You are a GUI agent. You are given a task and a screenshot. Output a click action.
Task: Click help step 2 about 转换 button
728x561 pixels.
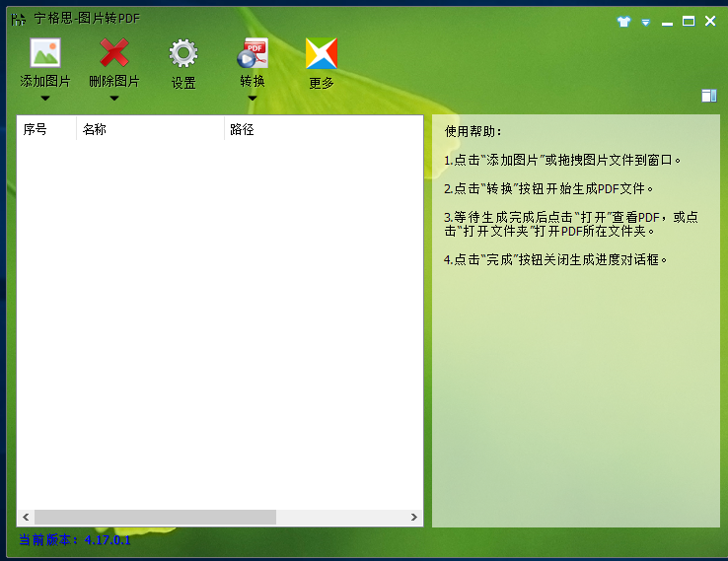click(x=548, y=189)
